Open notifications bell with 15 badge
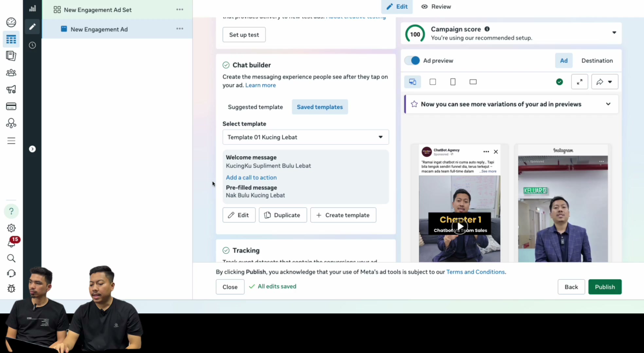 pos(12,242)
